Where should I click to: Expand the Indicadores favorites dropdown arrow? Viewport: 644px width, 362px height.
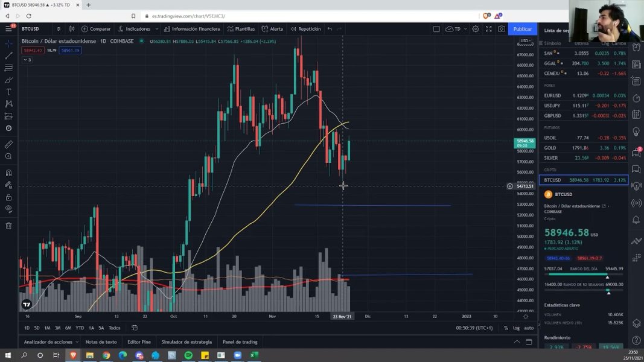click(156, 29)
